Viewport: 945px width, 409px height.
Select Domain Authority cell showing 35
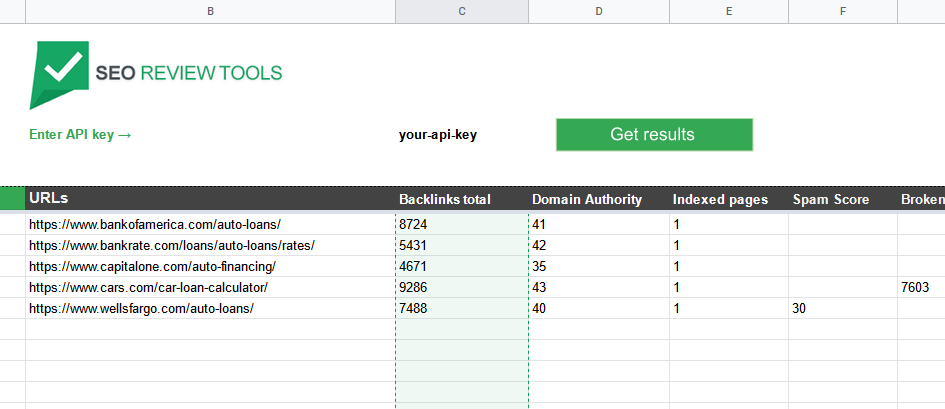(x=598, y=266)
